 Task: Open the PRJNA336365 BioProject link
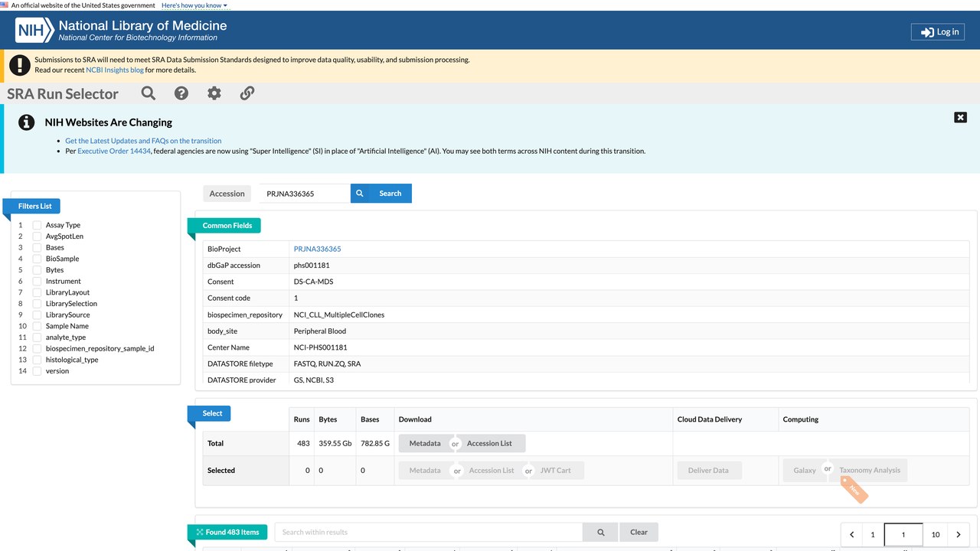click(x=318, y=249)
